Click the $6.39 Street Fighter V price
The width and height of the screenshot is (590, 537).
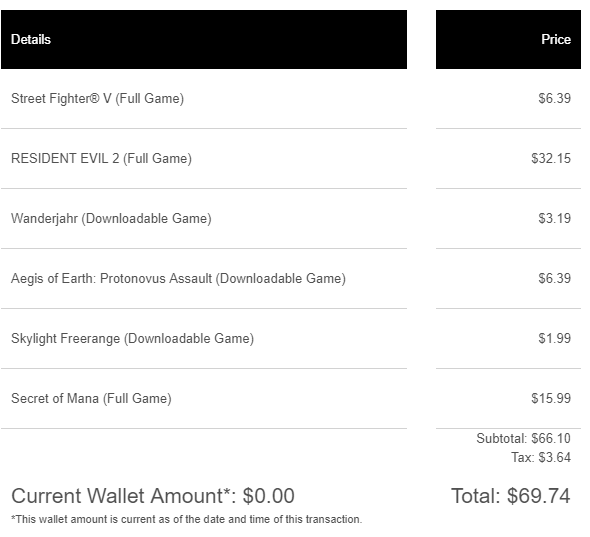[x=554, y=99]
